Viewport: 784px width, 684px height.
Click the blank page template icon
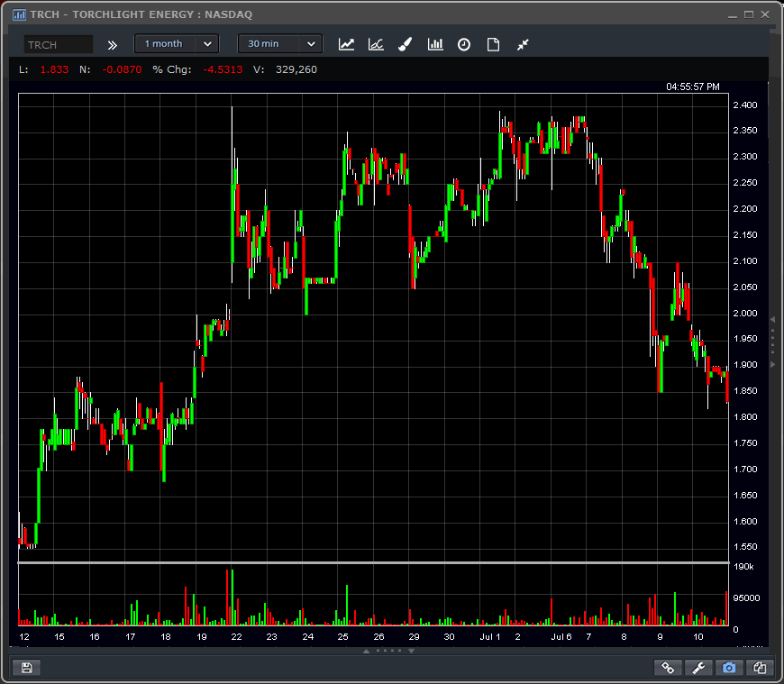coord(493,44)
